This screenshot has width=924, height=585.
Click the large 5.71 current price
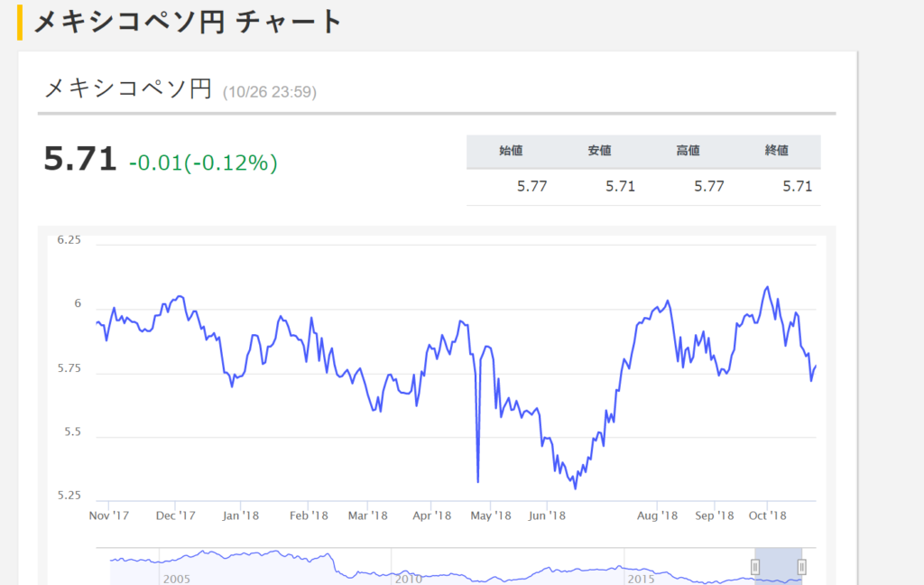pos(80,159)
